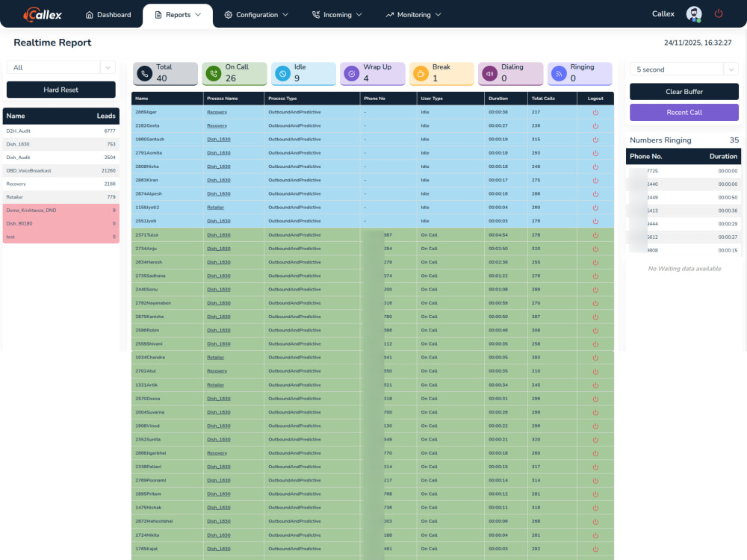Viewport: 747px width, 560px height.
Task: Log out agent 2440Sonu
Action: click(595, 290)
